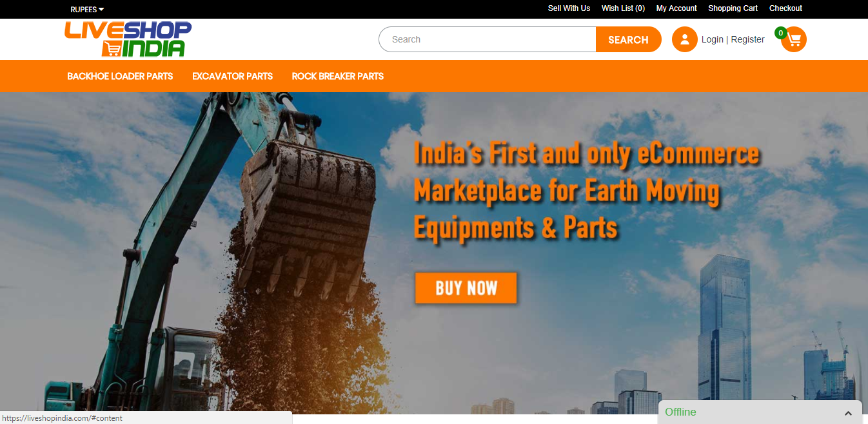Image resolution: width=868 pixels, height=424 pixels.
Task: Expand the Offline chat widget chevron
Action: (848, 413)
